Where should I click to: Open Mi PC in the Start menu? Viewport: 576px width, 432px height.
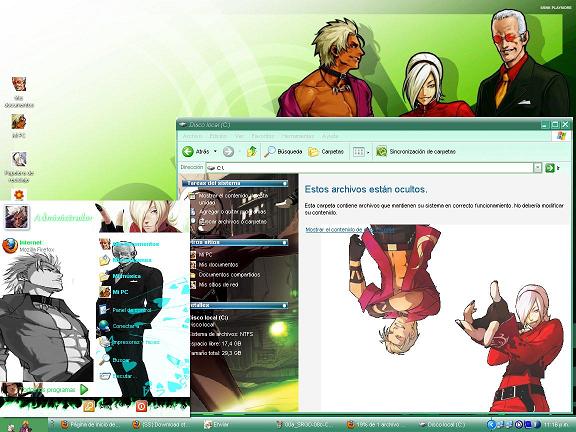(x=114, y=292)
